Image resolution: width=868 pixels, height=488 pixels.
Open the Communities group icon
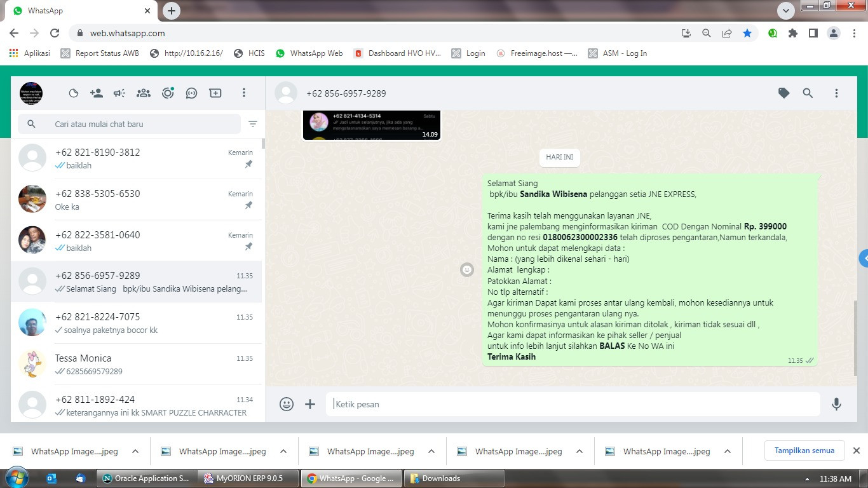(x=144, y=93)
